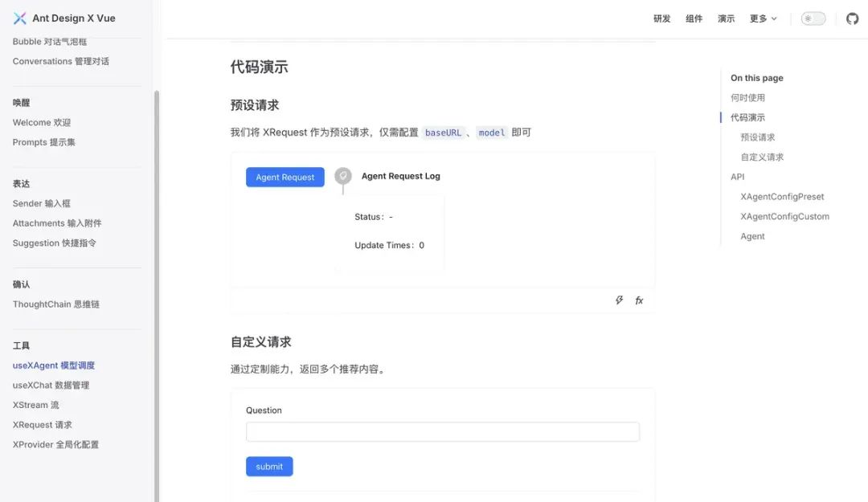The height and width of the screenshot is (502, 868).
Task: Open Suggestion 快捷指令 in sidebar
Action: pos(55,243)
